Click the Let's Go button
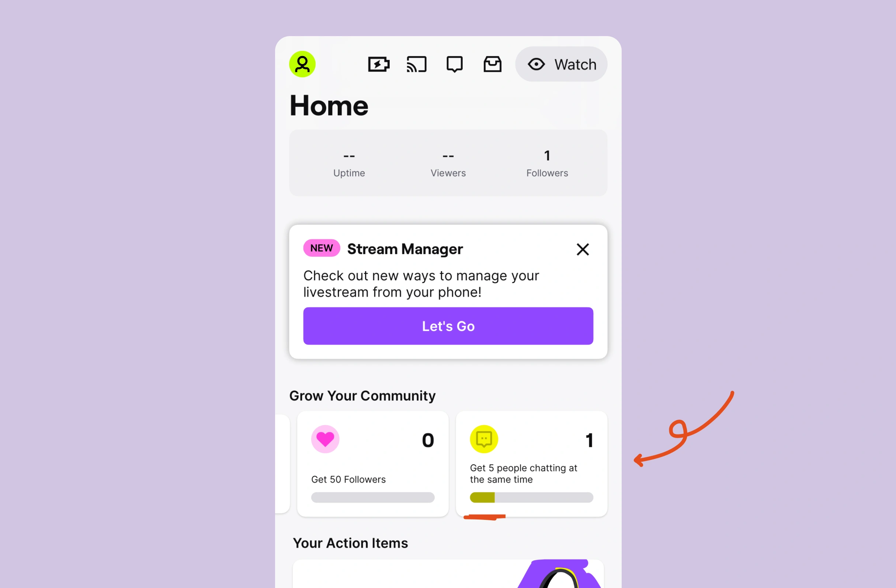 [x=448, y=326]
